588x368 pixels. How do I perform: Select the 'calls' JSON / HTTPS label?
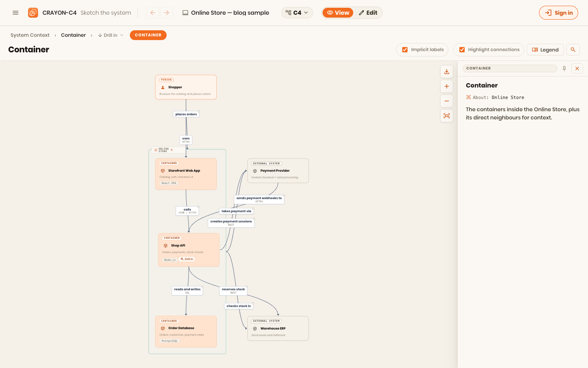tap(187, 211)
